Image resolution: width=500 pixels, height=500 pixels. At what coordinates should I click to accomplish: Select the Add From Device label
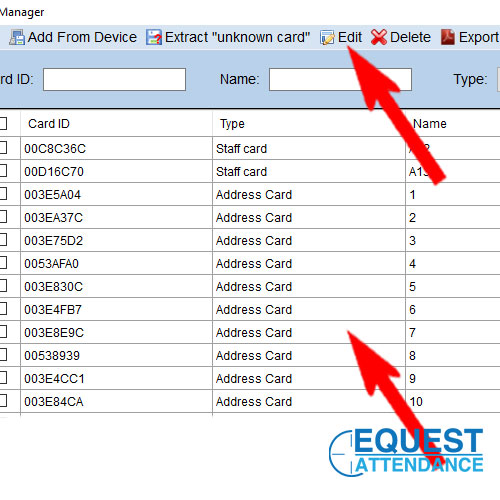82,37
